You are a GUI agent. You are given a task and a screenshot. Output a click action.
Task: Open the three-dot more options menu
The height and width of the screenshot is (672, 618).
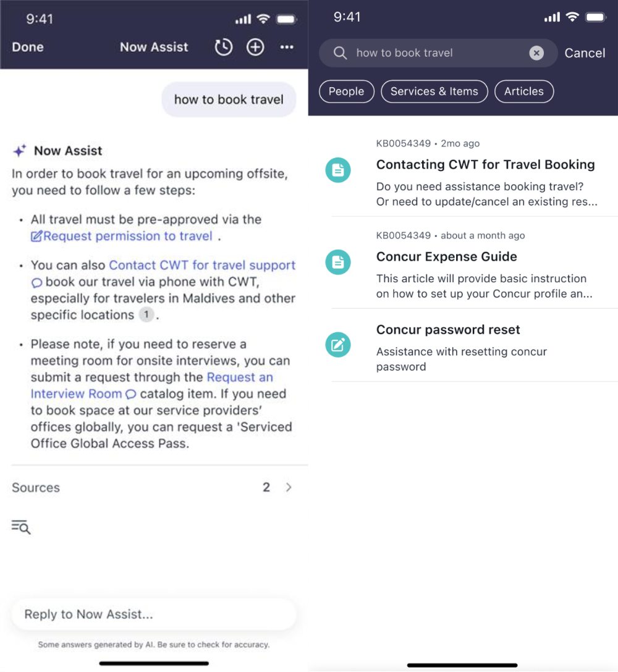coord(287,47)
